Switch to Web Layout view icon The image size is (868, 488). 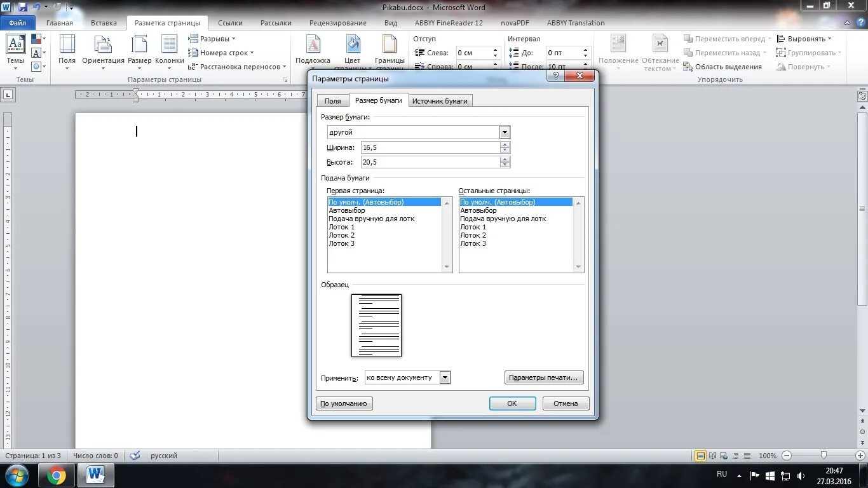tap(722, 456)
